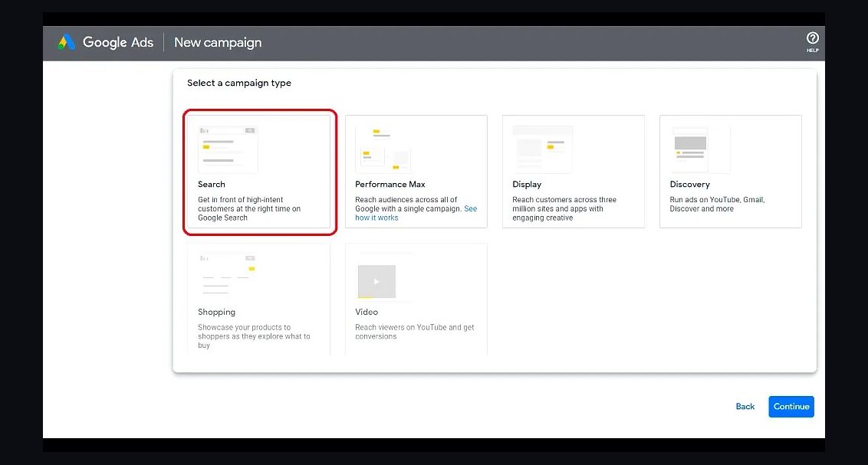Choose the Performance Max campaign illustration

point(383,149)
